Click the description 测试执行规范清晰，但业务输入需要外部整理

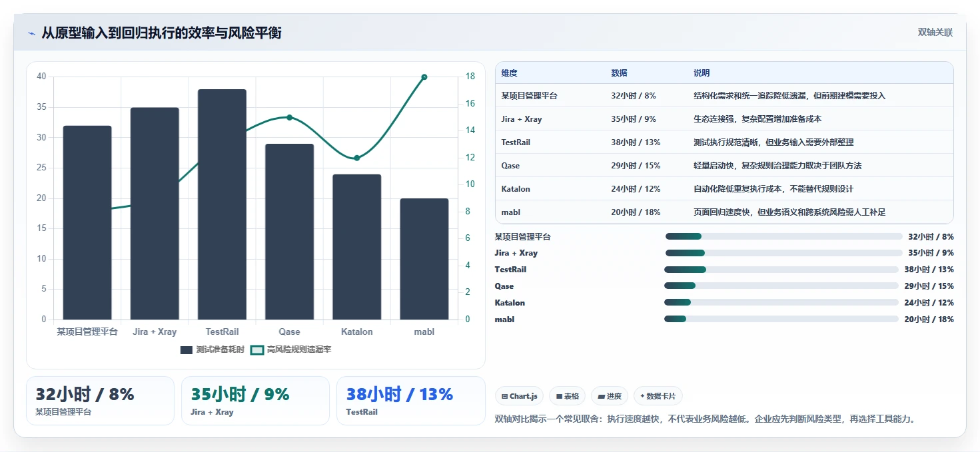click(773, 142)
